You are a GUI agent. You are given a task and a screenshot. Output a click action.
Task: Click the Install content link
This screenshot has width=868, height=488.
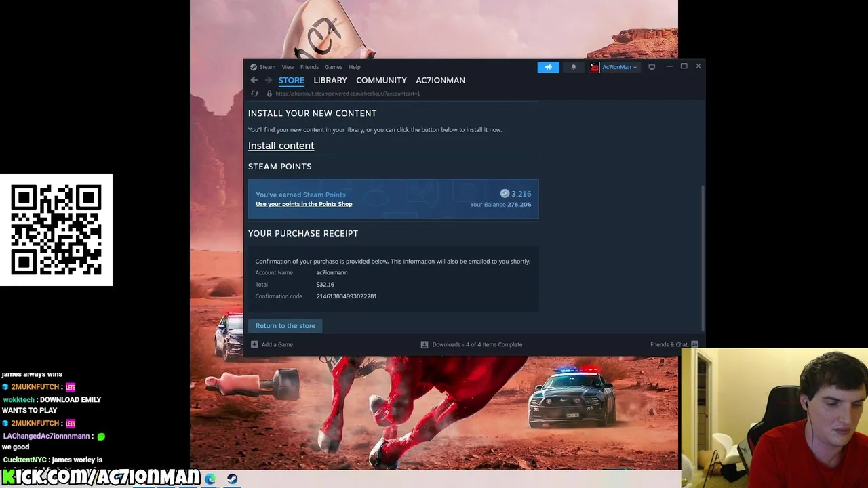click(x=281, y=146)
